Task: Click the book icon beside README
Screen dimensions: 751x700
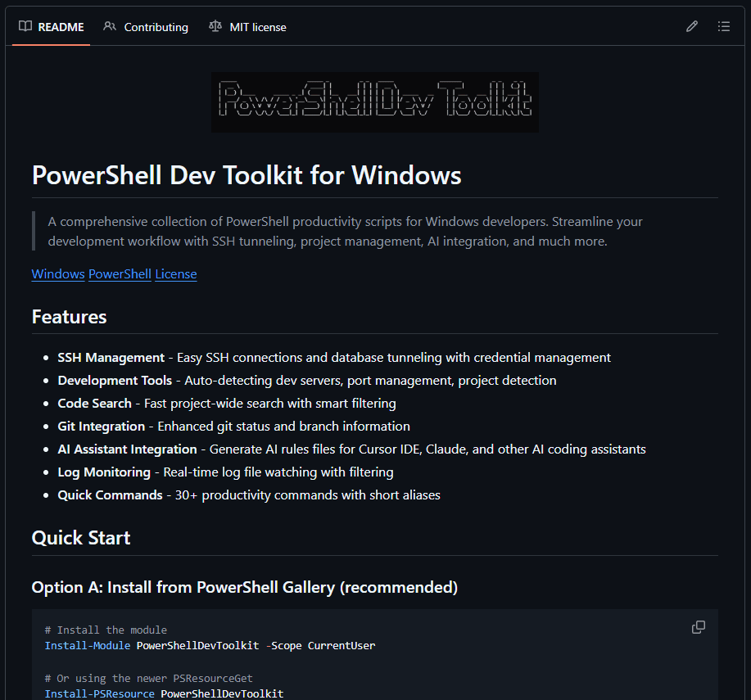Action: pos(25,26)
